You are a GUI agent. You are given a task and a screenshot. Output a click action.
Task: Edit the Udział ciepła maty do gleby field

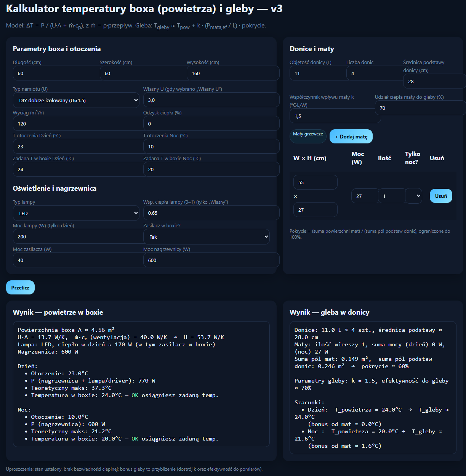(420, 108)
